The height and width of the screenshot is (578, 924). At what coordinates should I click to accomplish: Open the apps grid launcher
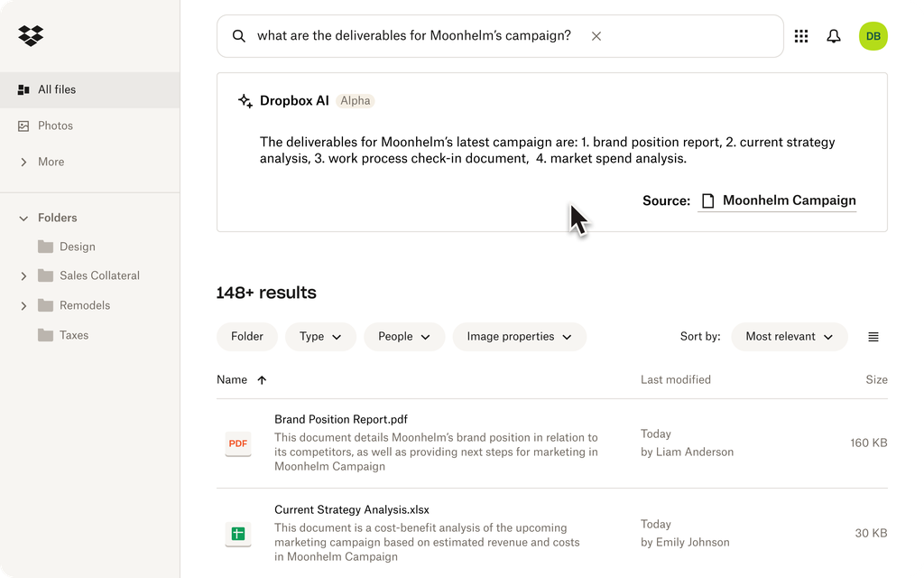(x=801, y=36)
